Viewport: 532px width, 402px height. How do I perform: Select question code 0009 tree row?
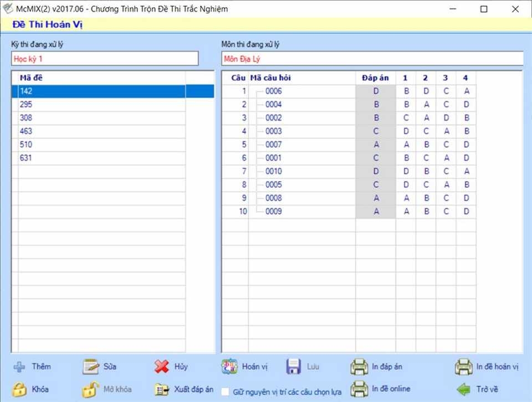click(273, 211)
